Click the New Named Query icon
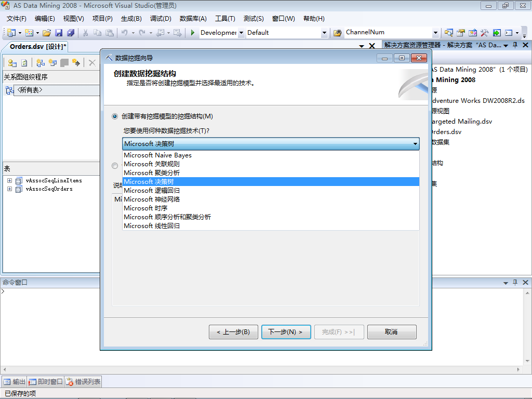532x399 pixels. [52, 63]
